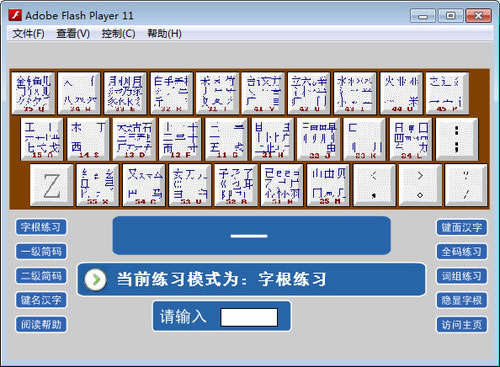Open the 文件(F) menu

(x=28, y=33)
